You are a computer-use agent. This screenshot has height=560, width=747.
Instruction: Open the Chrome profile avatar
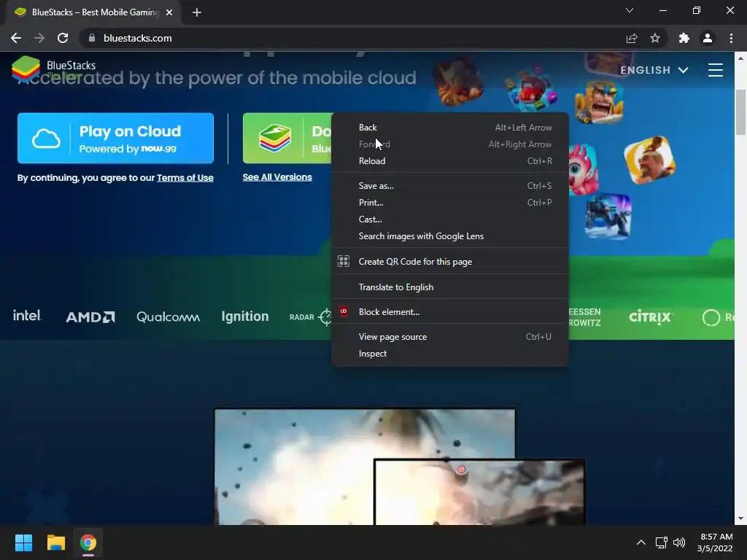pos(708,38)
